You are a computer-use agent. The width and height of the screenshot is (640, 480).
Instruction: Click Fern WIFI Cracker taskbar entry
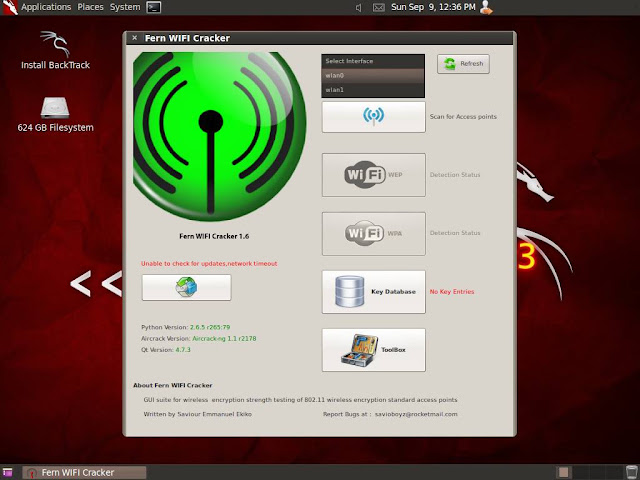pyautogui.click(x=84, y=473)
